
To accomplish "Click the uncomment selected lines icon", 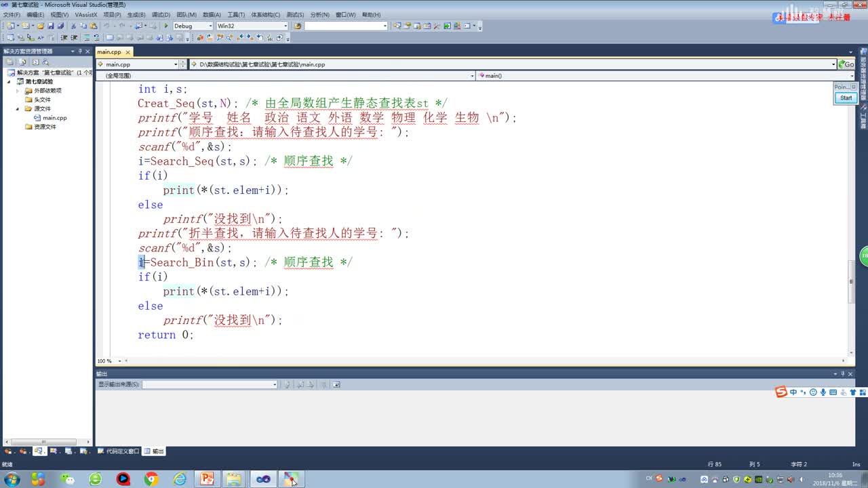I will click(96, 37).
